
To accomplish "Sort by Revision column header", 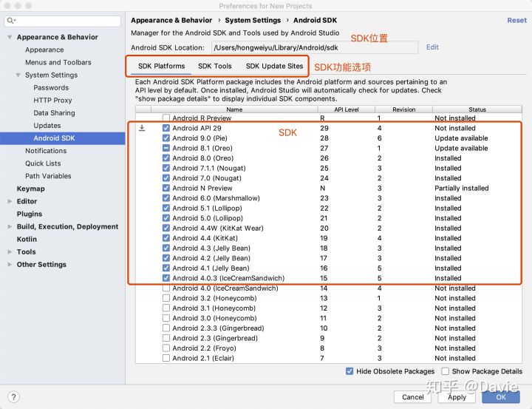I will tap(403, 109).
